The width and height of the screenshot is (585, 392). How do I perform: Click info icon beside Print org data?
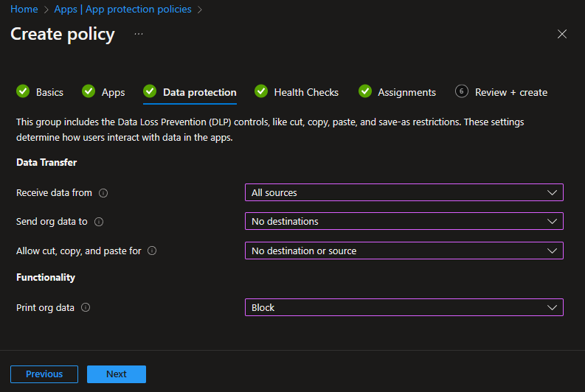tap(86, 308)
